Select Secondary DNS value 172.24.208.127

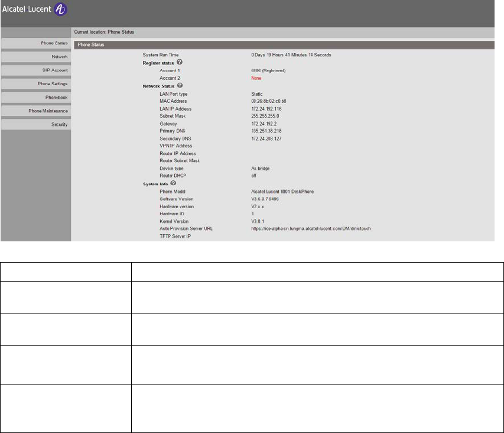point(266,138)
